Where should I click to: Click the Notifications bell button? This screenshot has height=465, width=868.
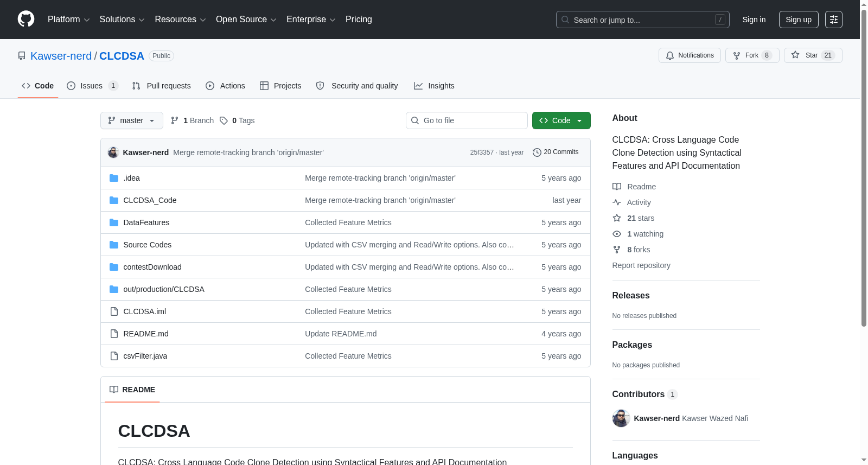690,55
